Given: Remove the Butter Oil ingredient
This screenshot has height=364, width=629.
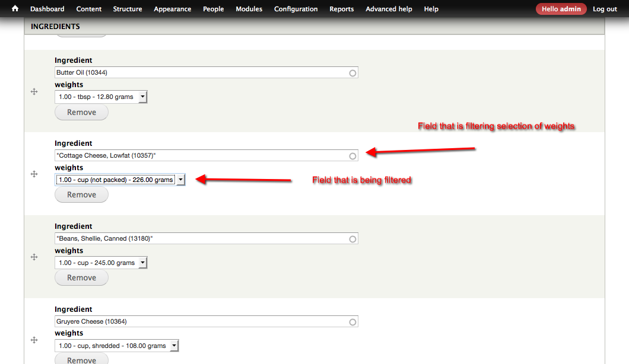Looking at the screenshot, I should pyautogui.click(x=81, y=112).
